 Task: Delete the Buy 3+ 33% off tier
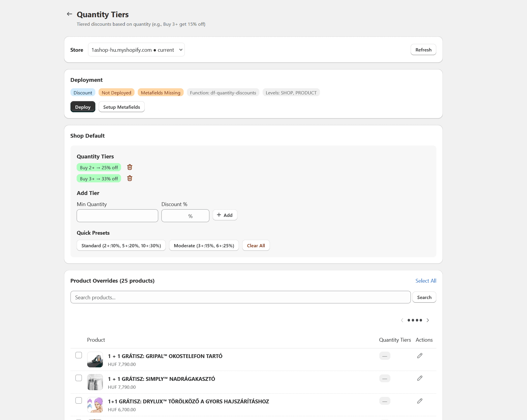pos(130,178)
